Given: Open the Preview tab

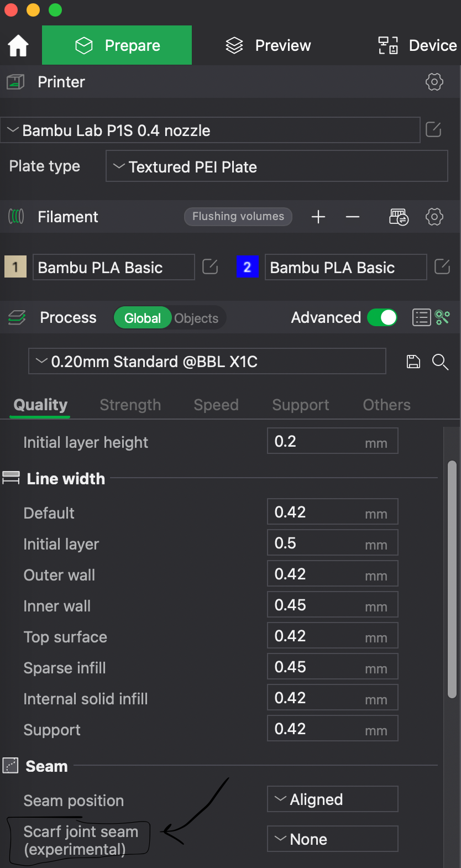Looking at the screenshot, I should 269,45.
